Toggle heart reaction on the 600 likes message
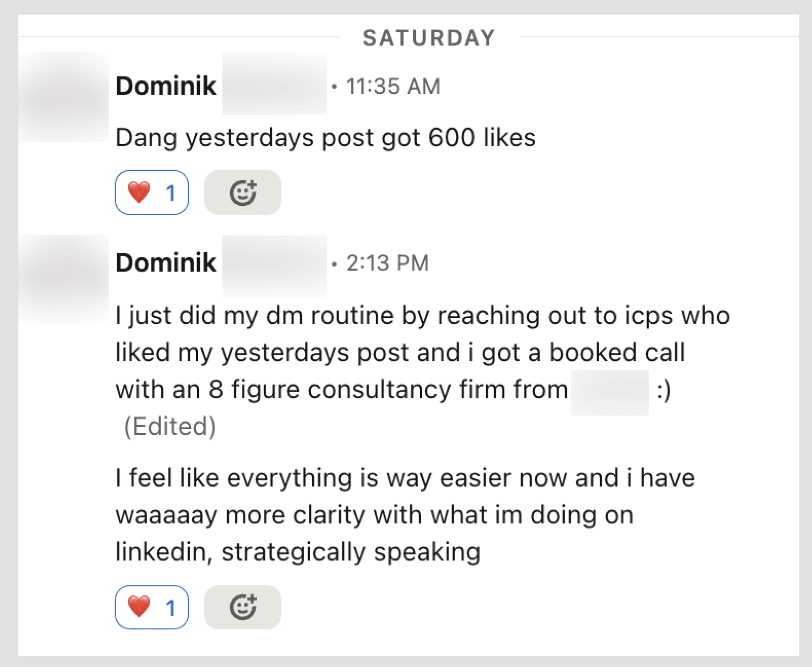Viewport: 812px width, 667px height. [x=151, y=193]
